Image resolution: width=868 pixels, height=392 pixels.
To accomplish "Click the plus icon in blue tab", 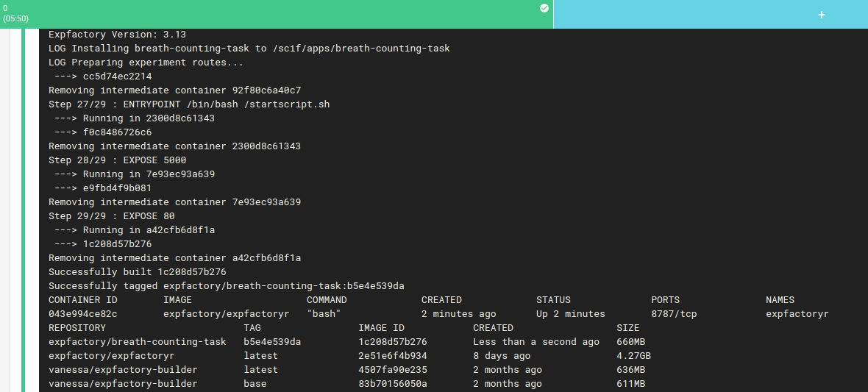I will [x=822, y=15].
